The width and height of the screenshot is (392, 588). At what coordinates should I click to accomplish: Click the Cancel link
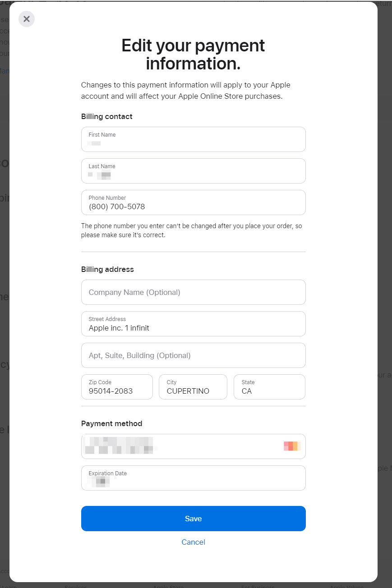(x=193, y=542)
